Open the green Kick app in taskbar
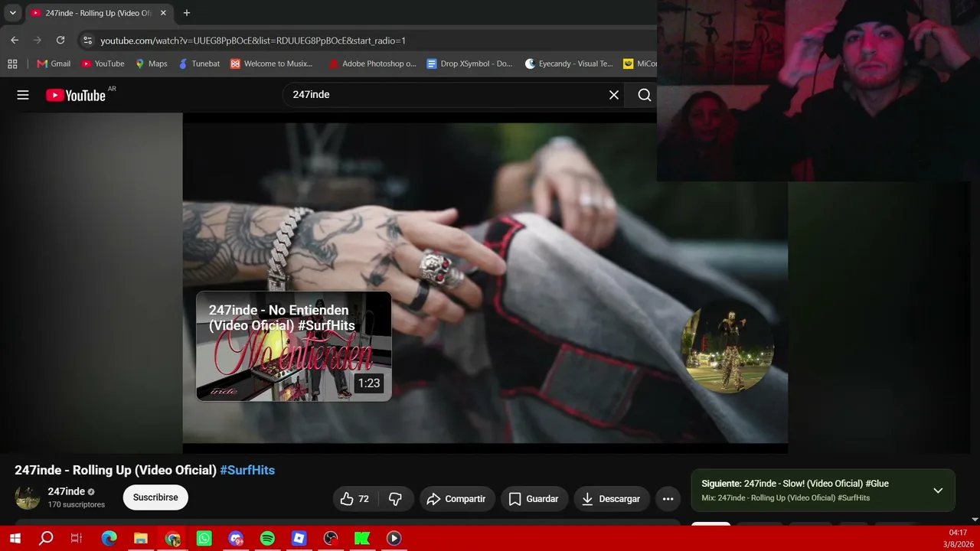The width and height of the screenshot is (980, 551). pos(362,539)
